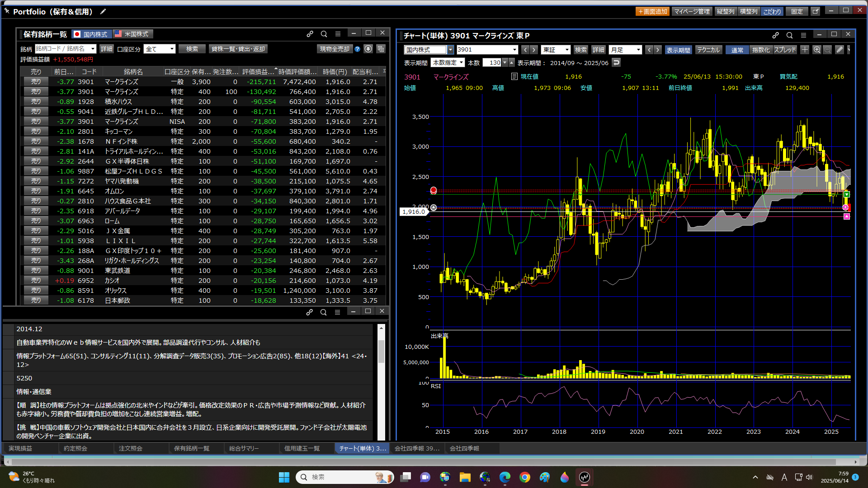This screenshot has width=868, height=488.
Task: Click the link icon in chart panel header
Action: coord(776,35)
